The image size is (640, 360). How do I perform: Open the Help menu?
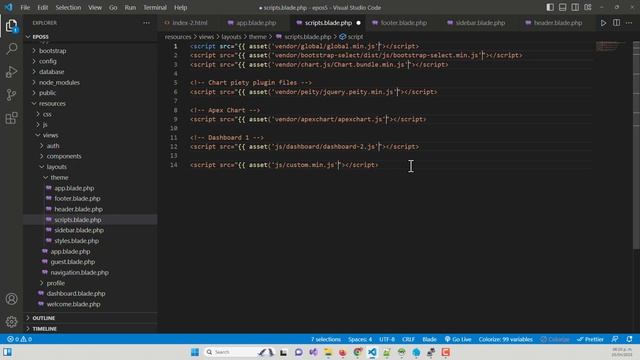180,7
